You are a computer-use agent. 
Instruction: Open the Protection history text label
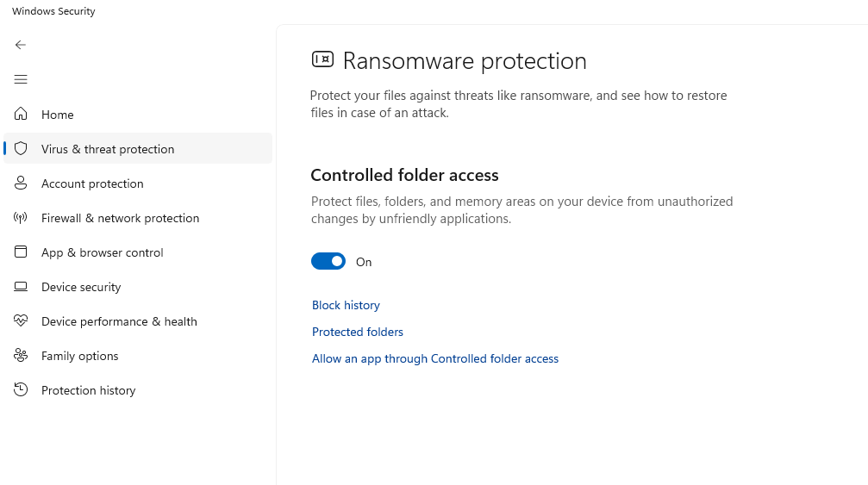tap(89, 390)
